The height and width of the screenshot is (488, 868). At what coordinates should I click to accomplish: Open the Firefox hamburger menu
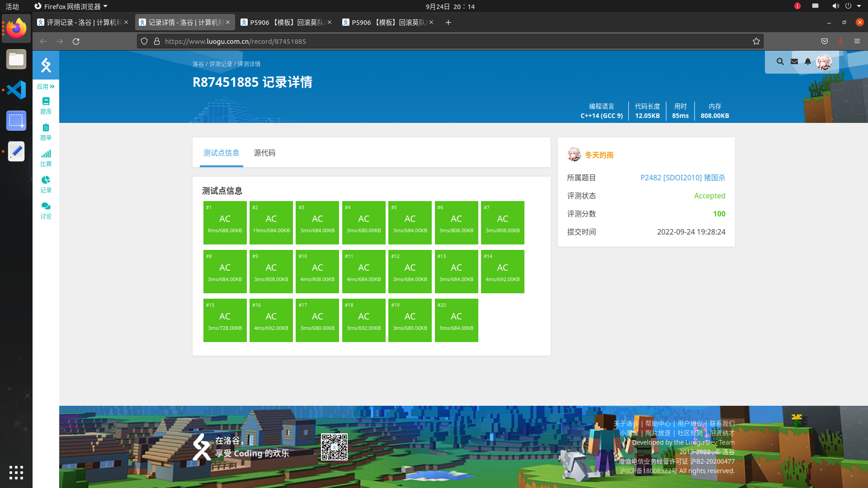coord(857,41)
